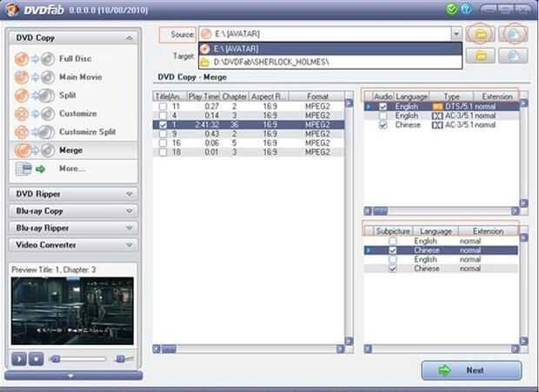Select the Full Disc copy mode icon

click(35, 59)
